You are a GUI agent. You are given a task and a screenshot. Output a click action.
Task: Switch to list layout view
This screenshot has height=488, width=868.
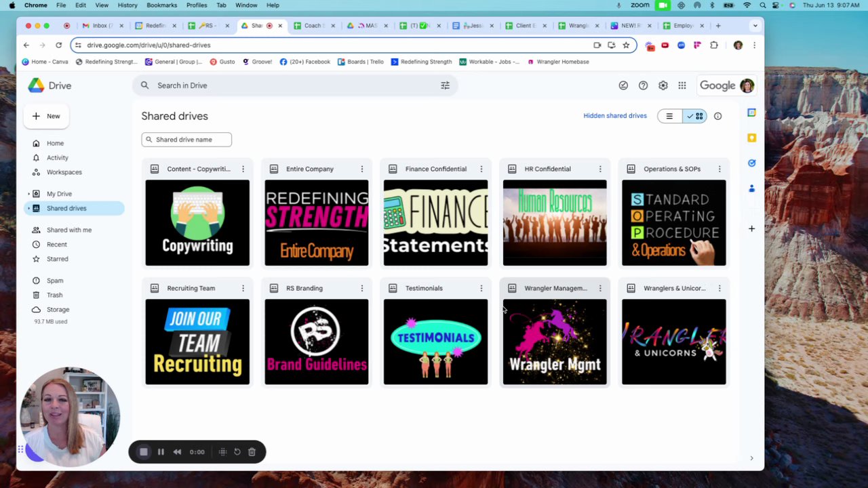pos(669,116)
